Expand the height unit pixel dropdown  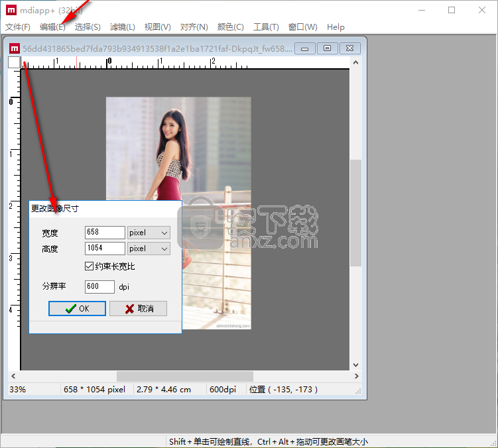tap(164, 249)
